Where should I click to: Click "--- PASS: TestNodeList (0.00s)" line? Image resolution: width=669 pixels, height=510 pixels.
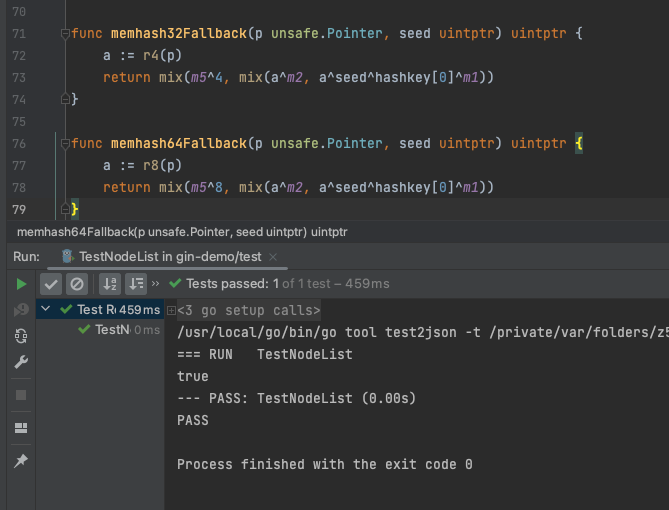tap(297, 399)
